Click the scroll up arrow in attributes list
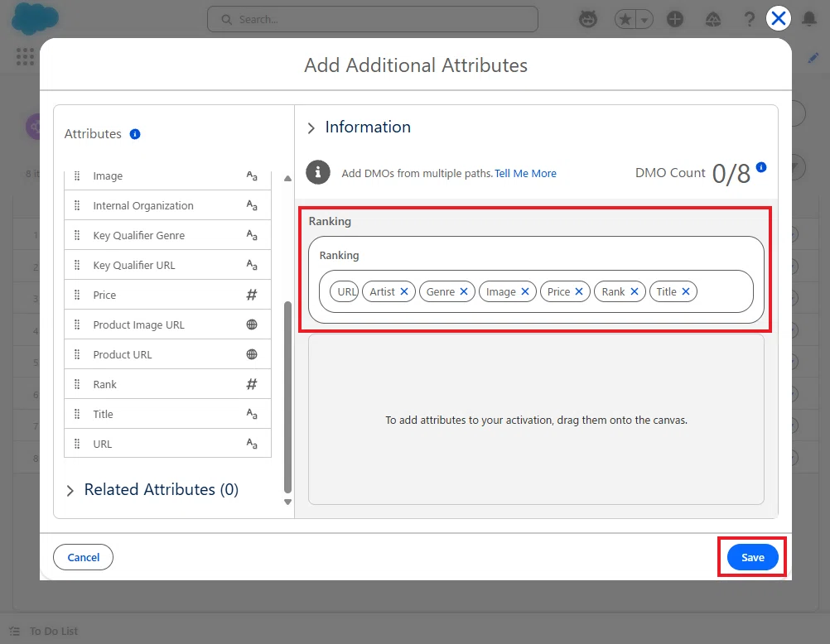The height and width of the screenshot is (644, 830). click(x=288, y=178)
